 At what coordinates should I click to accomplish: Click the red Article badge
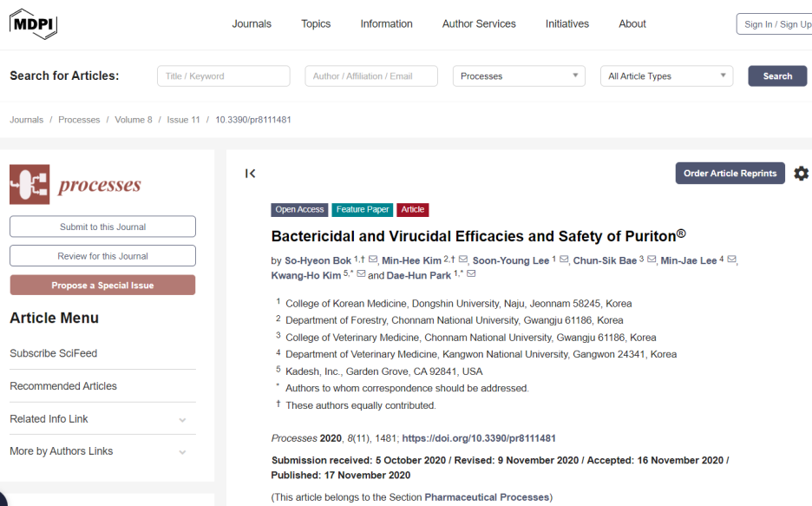tap(413, 209)
